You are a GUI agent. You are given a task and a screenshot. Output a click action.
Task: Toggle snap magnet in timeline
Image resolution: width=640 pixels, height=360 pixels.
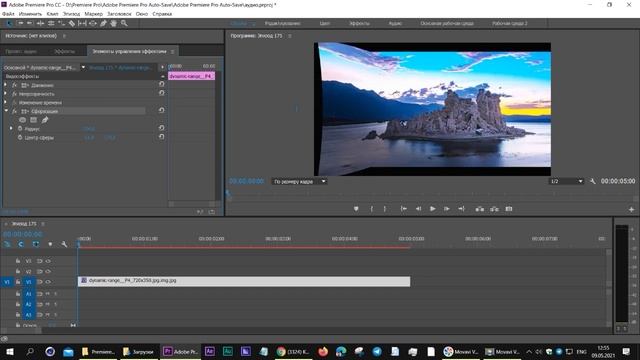(x=21, y=244)
